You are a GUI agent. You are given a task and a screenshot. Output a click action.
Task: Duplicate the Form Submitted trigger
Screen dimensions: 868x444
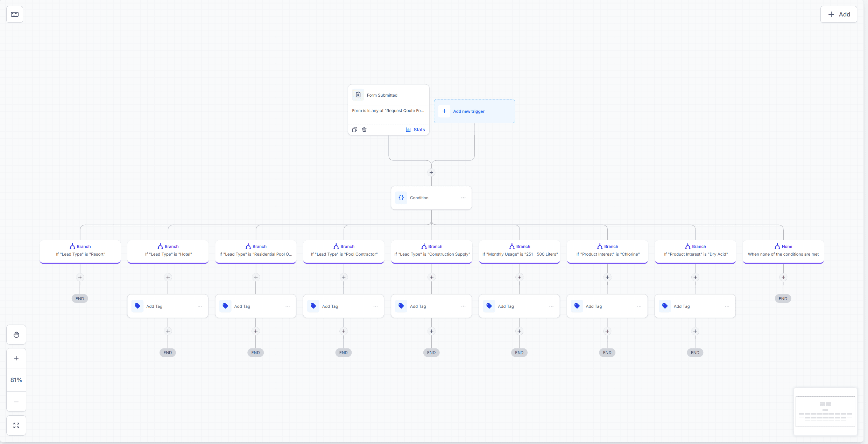355,130
